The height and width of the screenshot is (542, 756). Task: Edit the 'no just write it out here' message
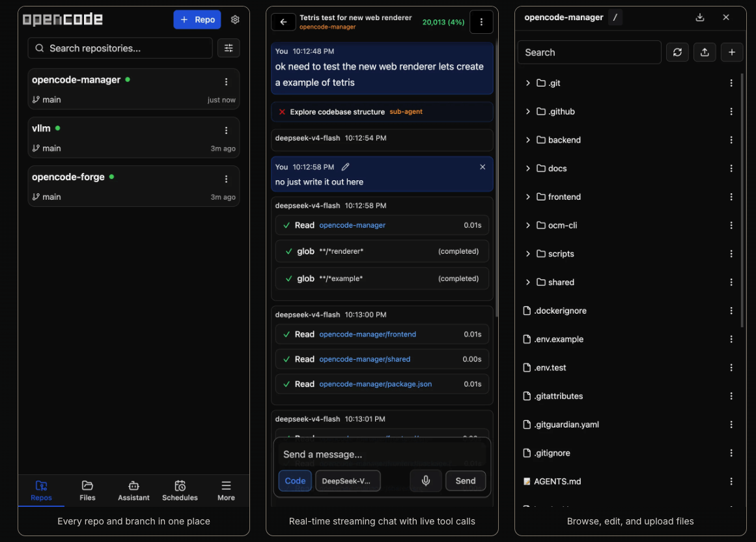[345, 167]
